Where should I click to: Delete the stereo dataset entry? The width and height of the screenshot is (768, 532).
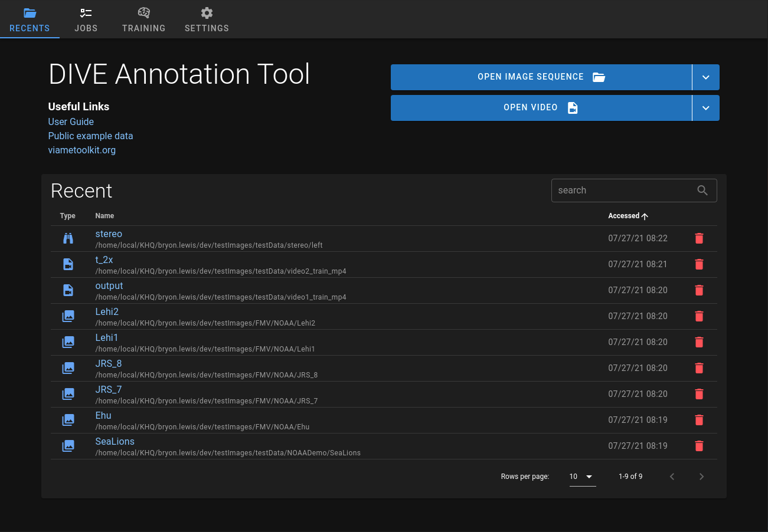tap(699, 238)
